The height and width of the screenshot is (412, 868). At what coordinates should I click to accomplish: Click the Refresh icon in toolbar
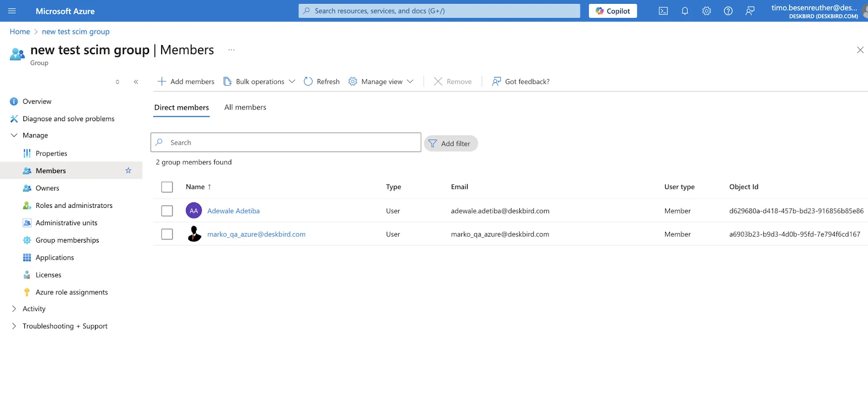pos(308,81)
